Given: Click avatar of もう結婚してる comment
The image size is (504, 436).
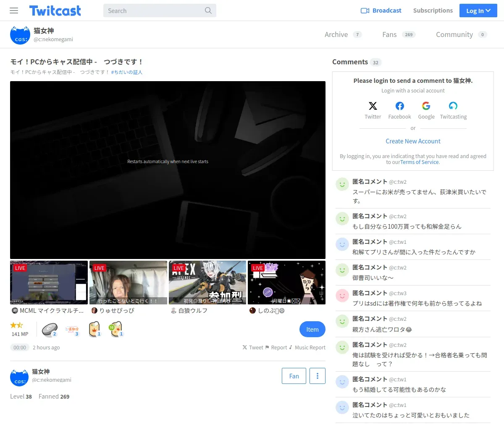Looking at the screenshot, I should [342, 382].
